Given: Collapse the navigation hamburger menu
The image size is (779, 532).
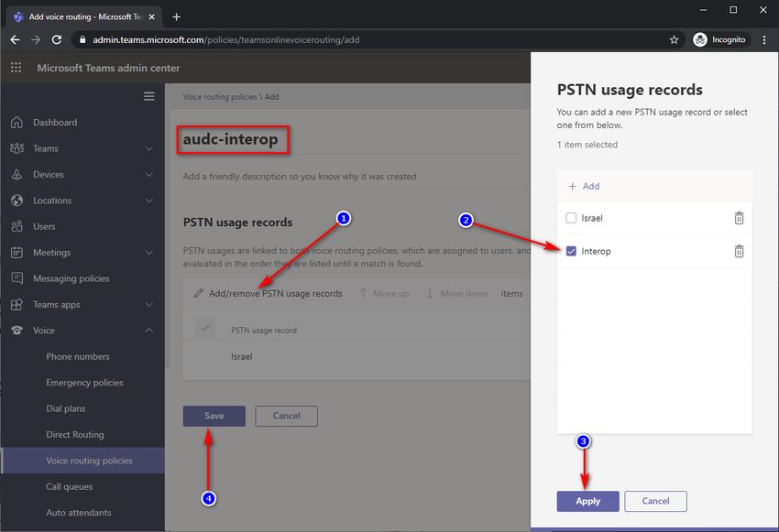Looking at the screenshot, I should click(149, 96).
